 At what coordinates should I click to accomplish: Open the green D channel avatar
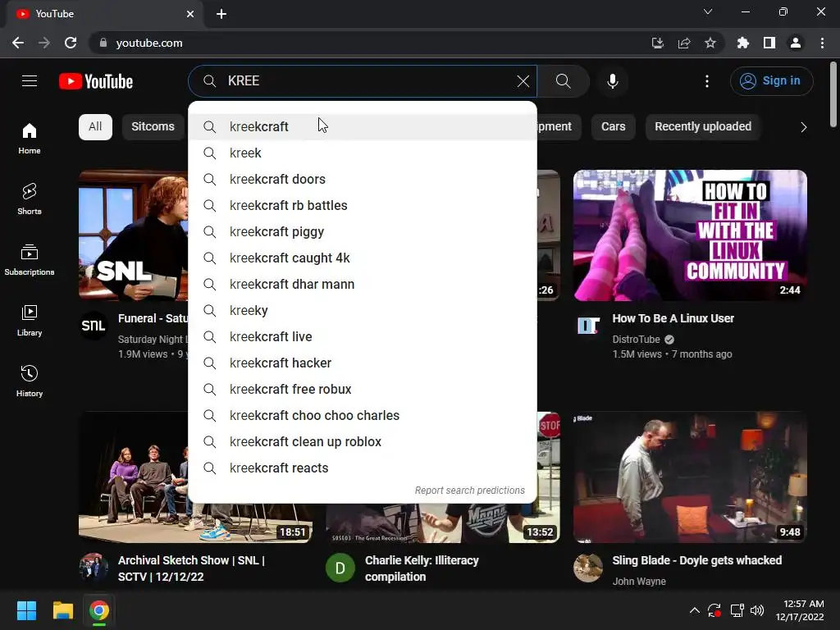340,568
